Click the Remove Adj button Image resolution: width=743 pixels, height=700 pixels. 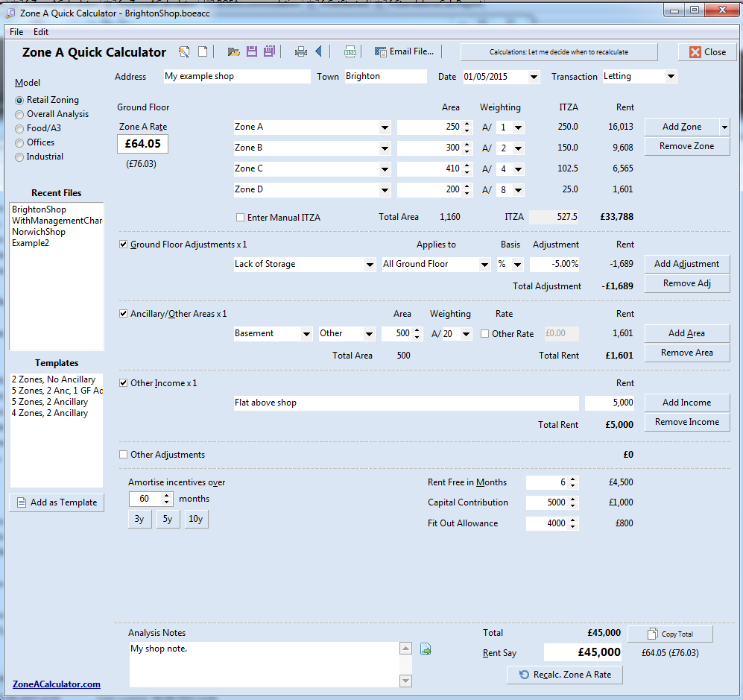687,283
